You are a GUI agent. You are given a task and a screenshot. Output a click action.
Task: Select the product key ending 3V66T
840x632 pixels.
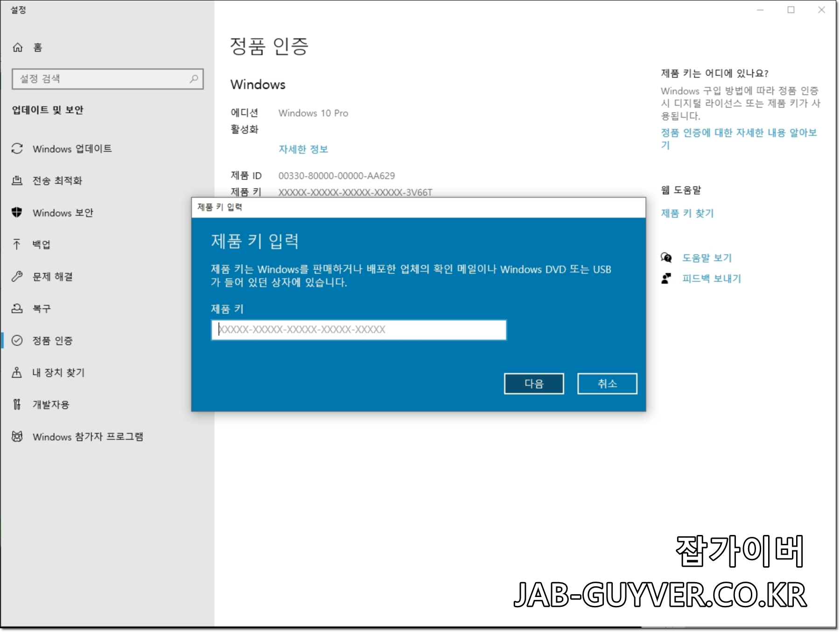(x=355, y=192)
